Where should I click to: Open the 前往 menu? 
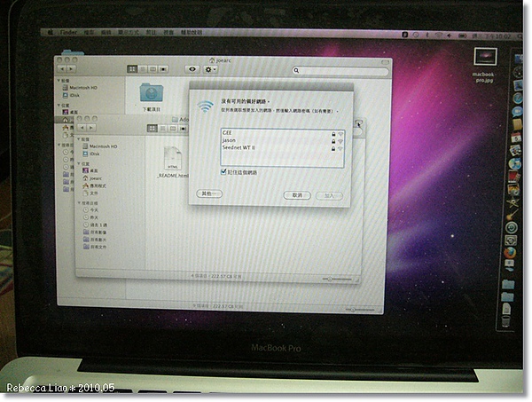(151, 32)
